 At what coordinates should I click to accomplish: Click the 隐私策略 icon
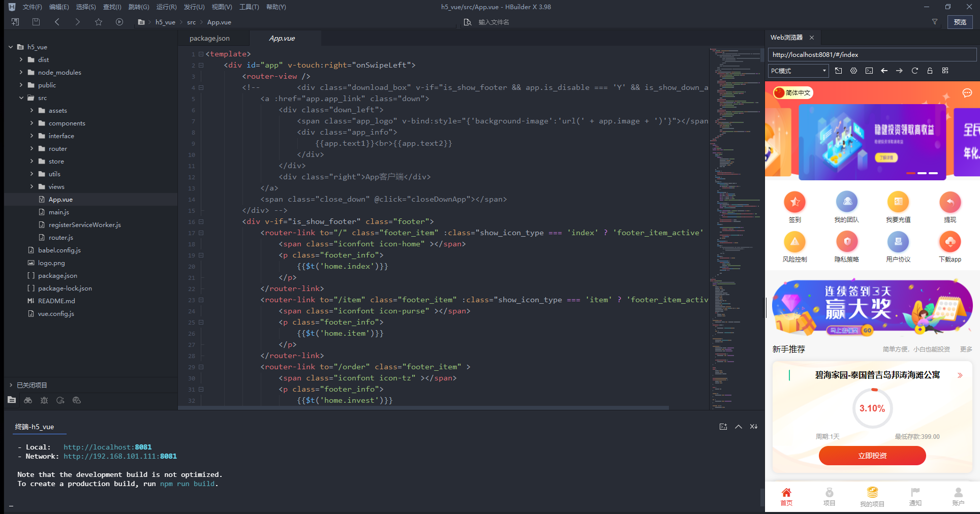[x=847, y=242]
